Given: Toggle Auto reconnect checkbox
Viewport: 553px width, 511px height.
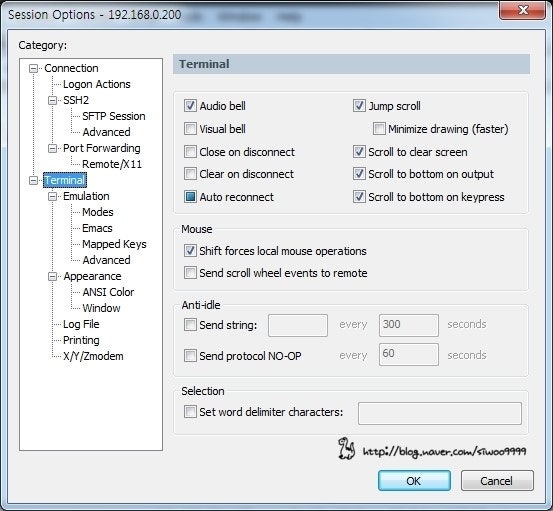Looking at the screenshot, I should (x=190, y=197).
